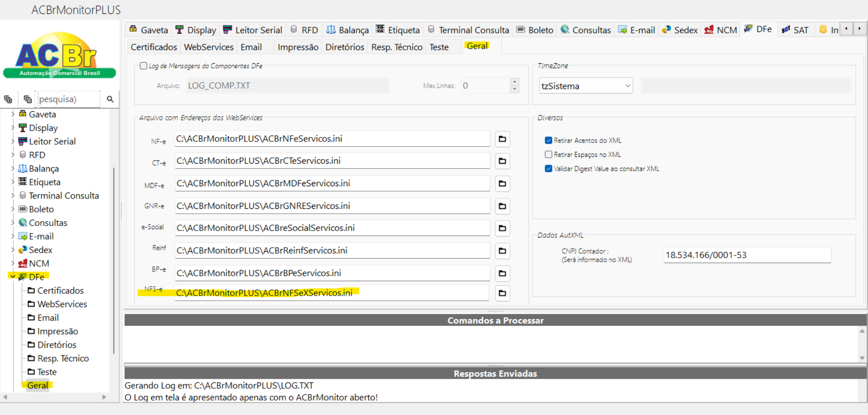Click the NCM icon in top tab bar
This screenshot has width=868, height=415.
(709, 30)
